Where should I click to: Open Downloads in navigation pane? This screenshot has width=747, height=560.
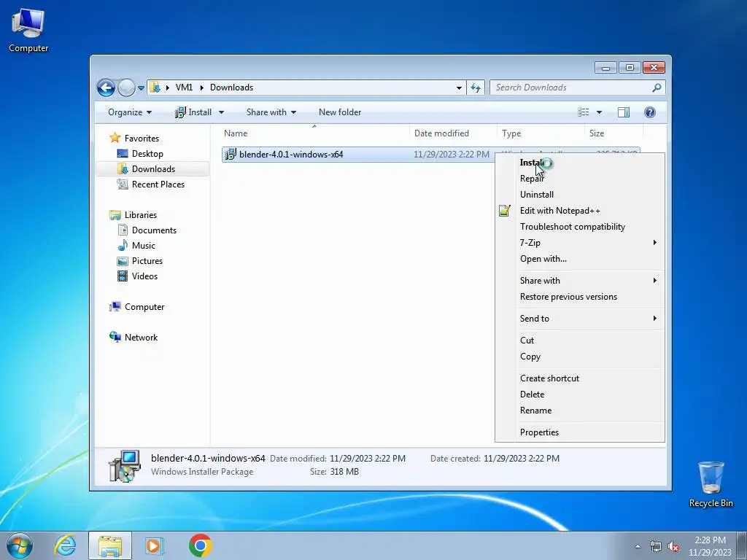(153, 169)
